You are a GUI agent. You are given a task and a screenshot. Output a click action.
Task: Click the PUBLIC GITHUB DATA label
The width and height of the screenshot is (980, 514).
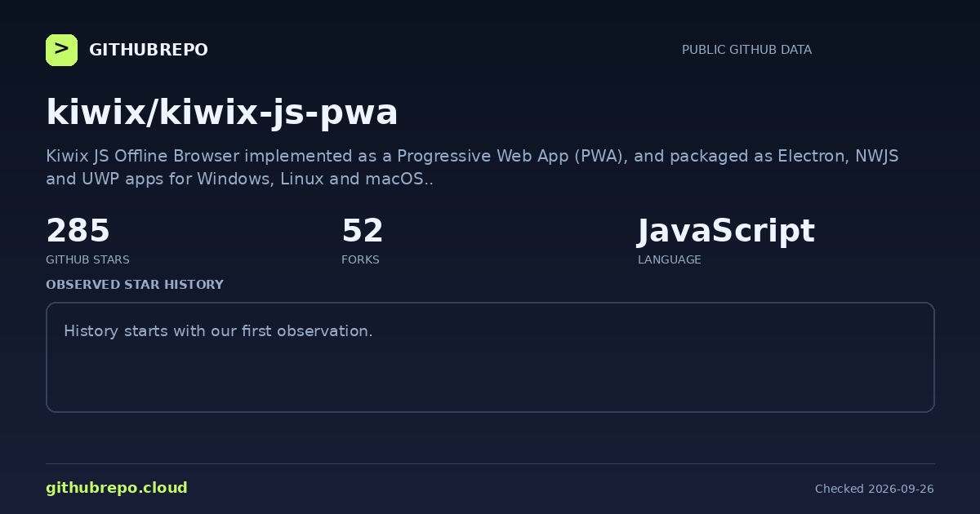[746, 50]
